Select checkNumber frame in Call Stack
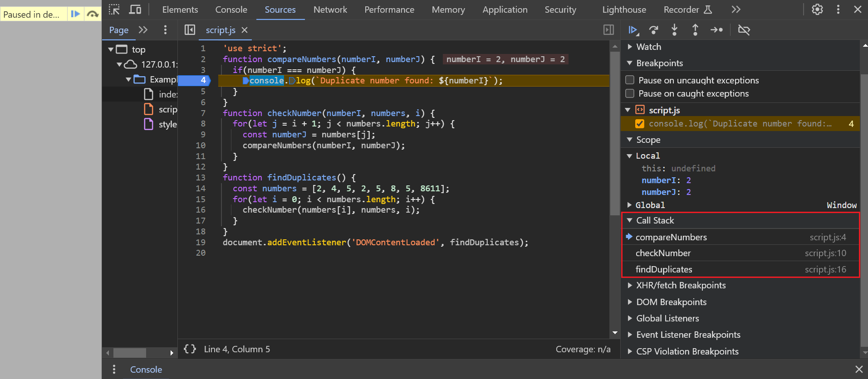The width and height of the screenshot is (868, 379). coord(663,253)
